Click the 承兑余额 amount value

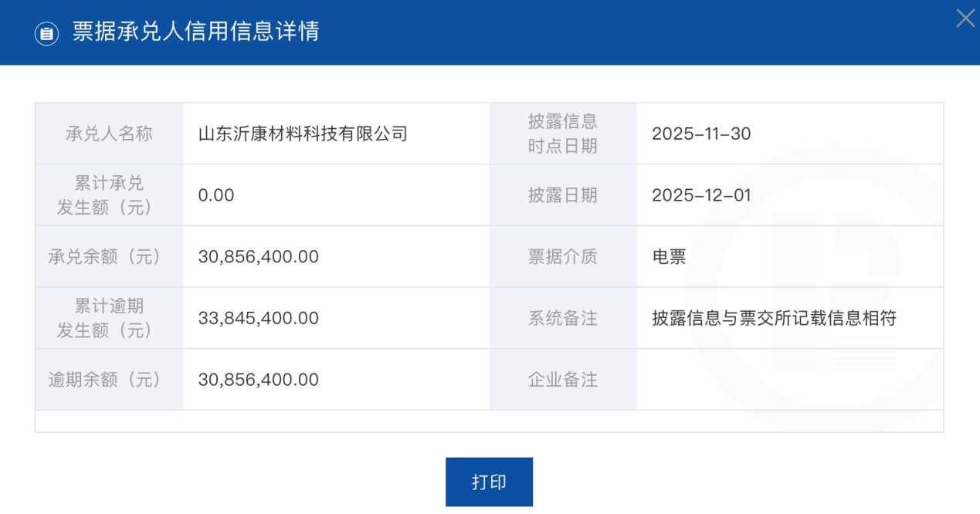(259, 256)
